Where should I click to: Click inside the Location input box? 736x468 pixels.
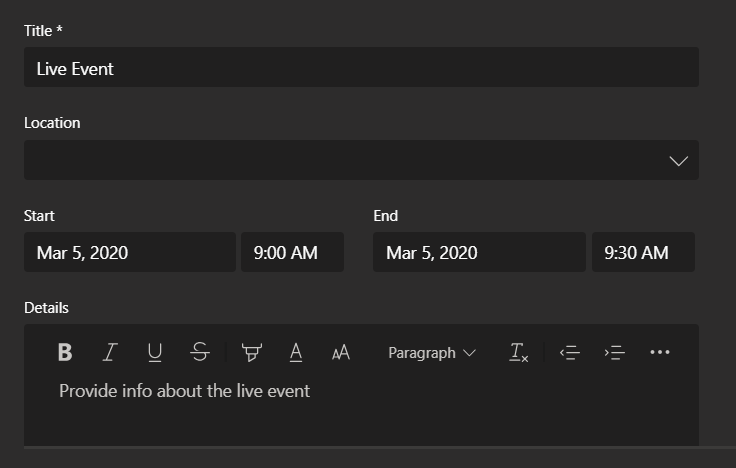point(345,160)
